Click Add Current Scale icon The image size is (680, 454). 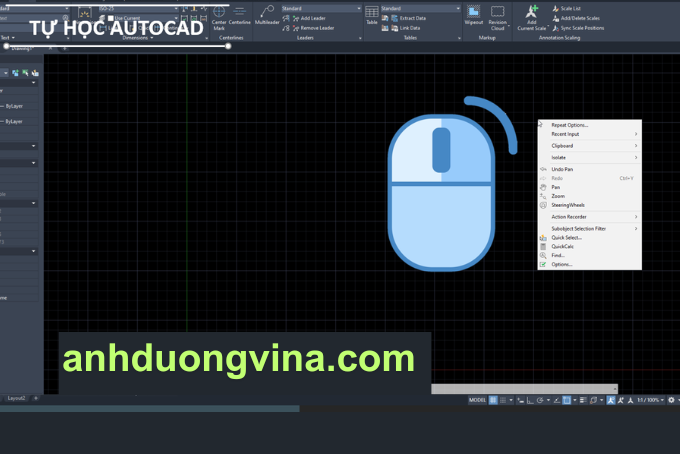[x=532, y=16]
